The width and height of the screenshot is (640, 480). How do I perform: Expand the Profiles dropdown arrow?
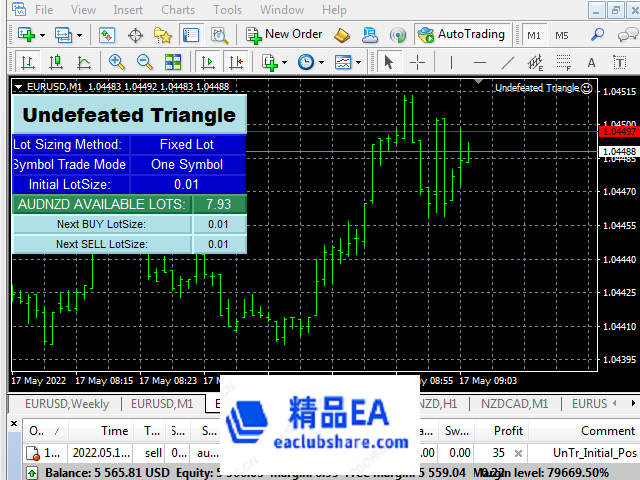(79, 36)
